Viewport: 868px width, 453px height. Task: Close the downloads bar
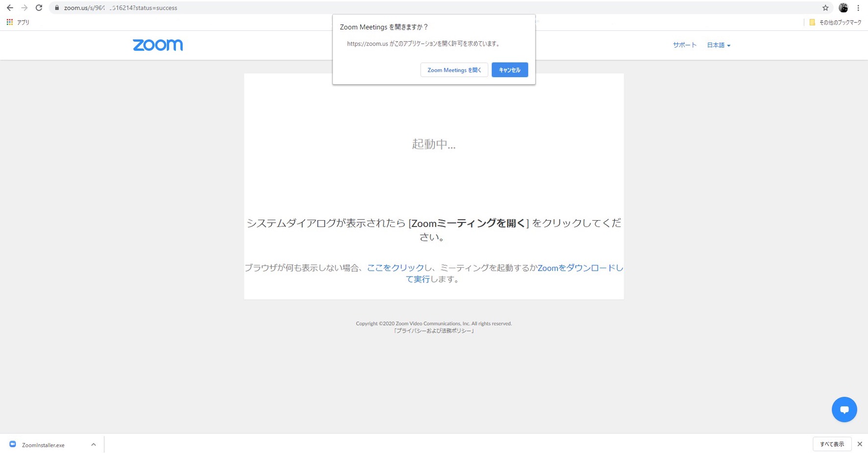pyautogui.click(x=860, y=444)
